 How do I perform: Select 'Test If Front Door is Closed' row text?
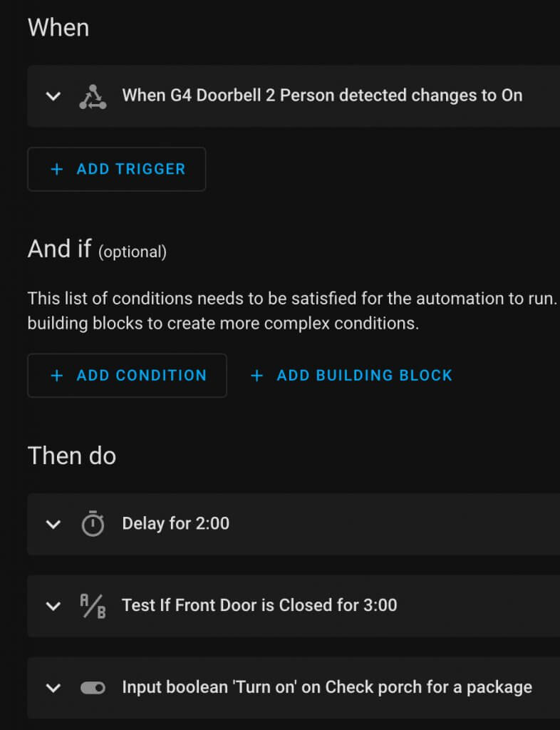(259, 605)
